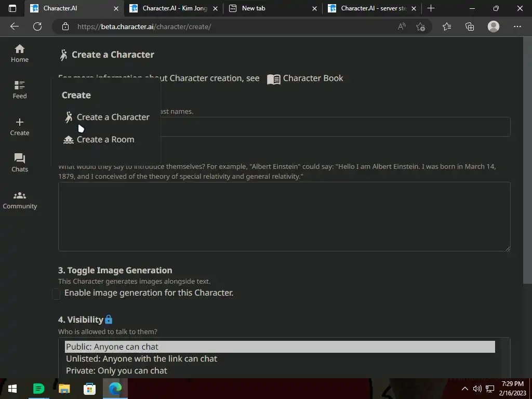Click the blue lock icon beside Visibility

pyautogui.click(x=109, y=320)
